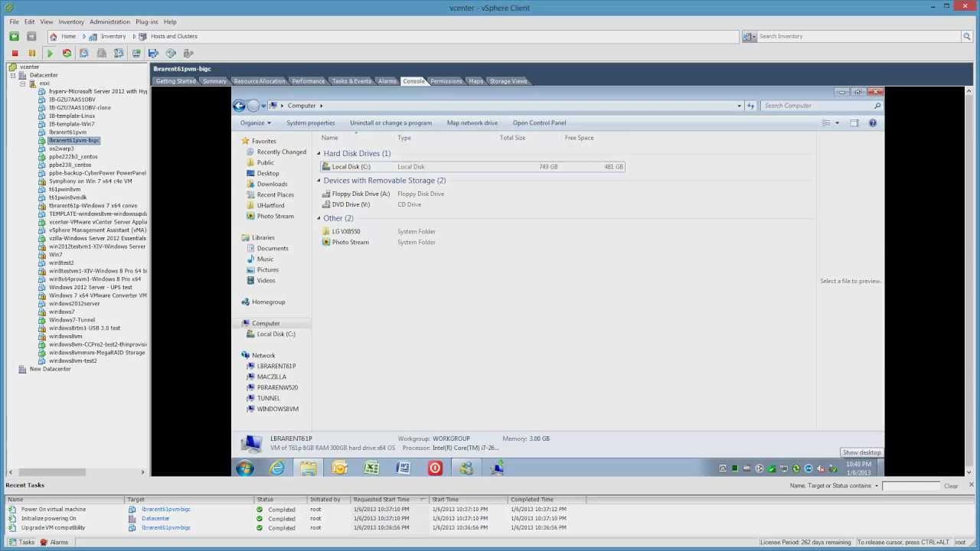Click Open Control Panel button
Screen dimensions: 980x551
(539, 123)
